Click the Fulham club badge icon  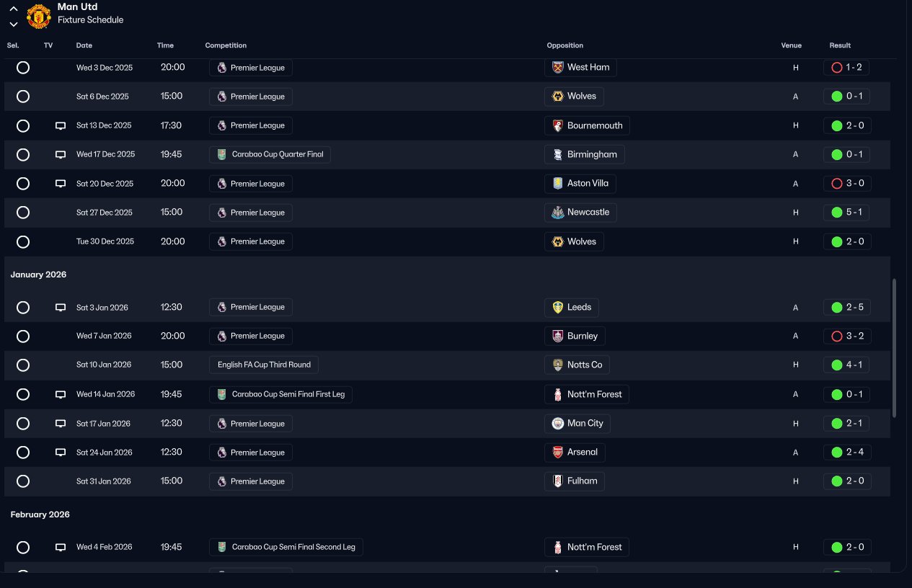coord(557,481)
